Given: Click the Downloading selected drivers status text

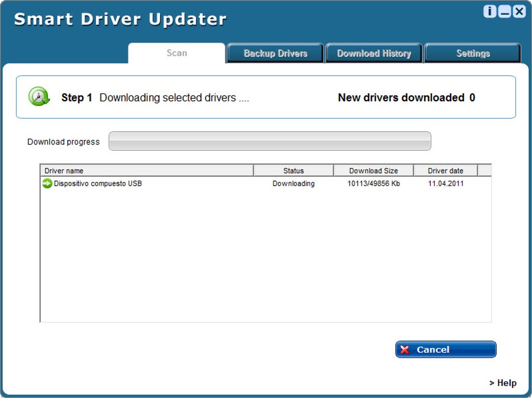Looking at the screenshot, I should 174,98.
